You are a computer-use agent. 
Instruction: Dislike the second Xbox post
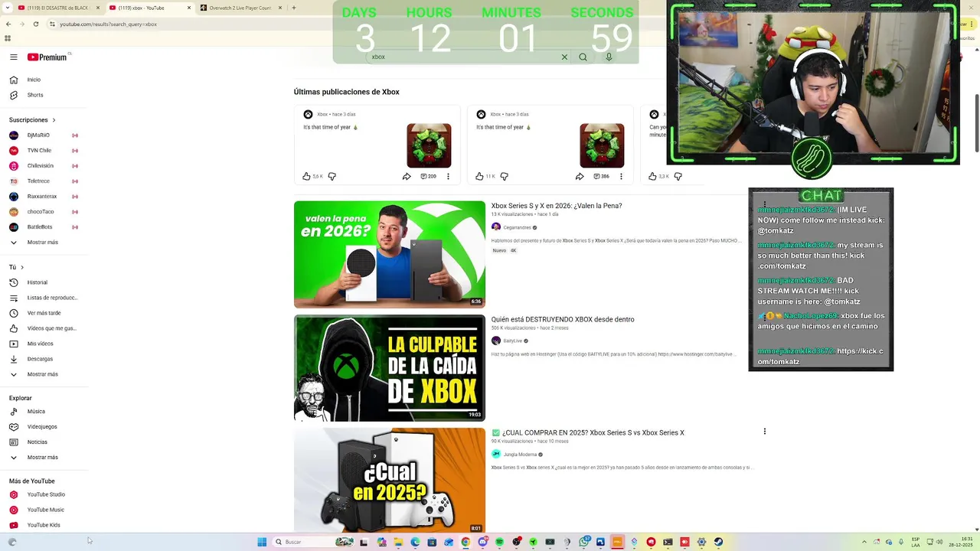[x=505, y=176]
